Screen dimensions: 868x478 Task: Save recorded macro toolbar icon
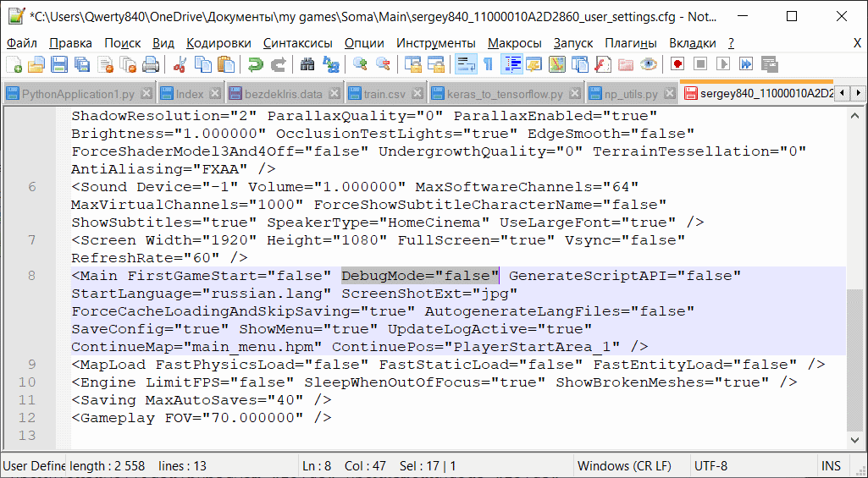coord(770,65)
